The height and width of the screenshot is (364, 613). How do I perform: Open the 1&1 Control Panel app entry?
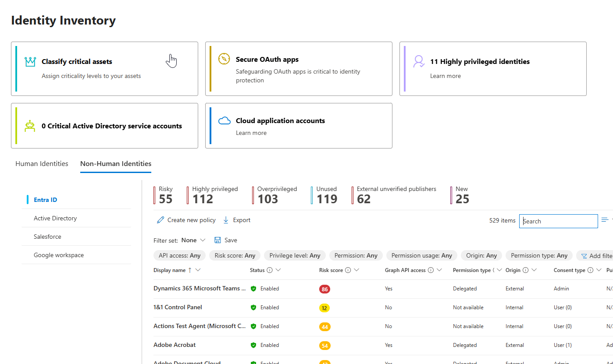[x=178, y=307]
